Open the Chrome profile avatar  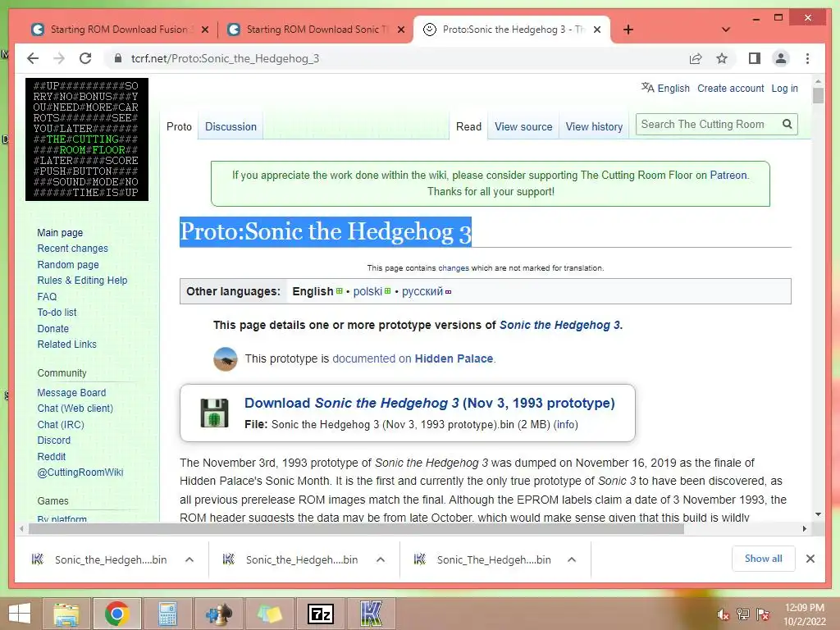[781, 58]
